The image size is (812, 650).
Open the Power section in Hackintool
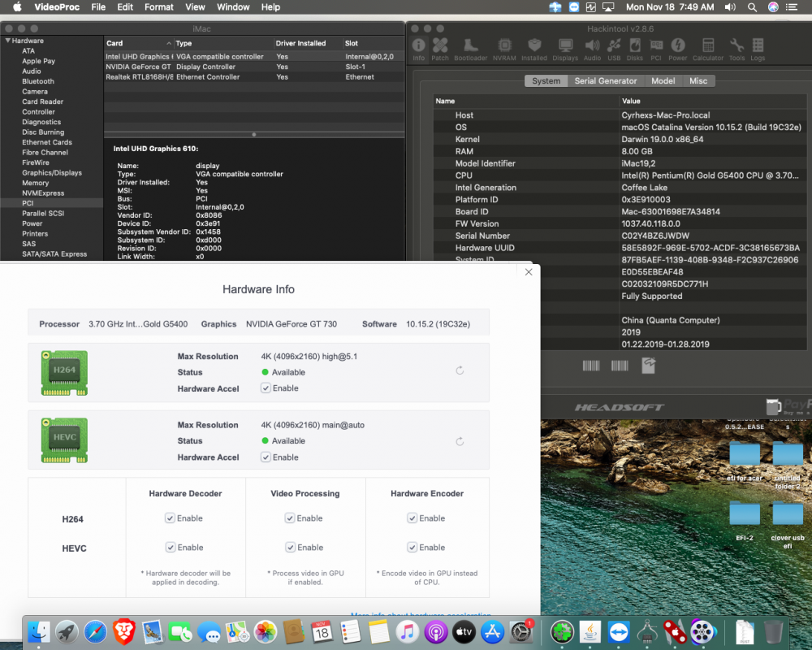point(677,50)
